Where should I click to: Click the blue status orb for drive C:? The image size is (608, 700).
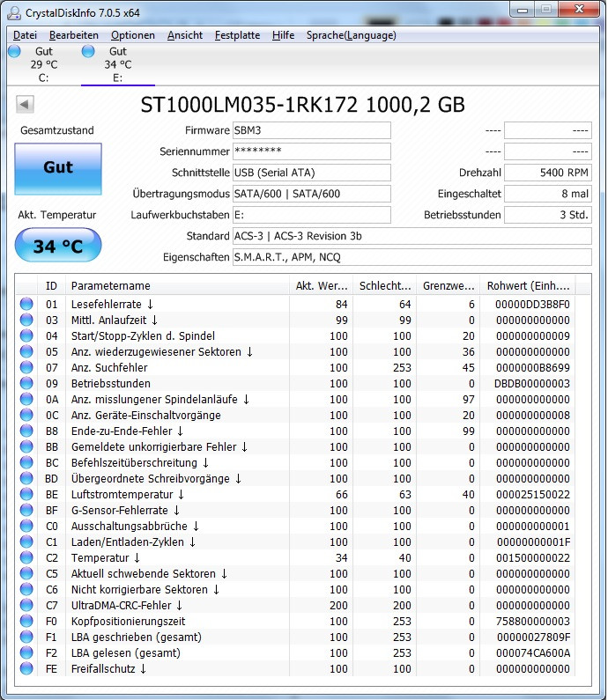(x=14, y=51)
